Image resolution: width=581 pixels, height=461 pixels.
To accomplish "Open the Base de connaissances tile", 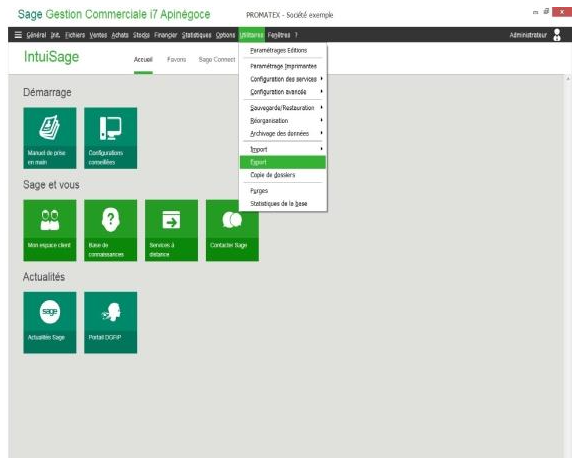I will pos(110,230).
